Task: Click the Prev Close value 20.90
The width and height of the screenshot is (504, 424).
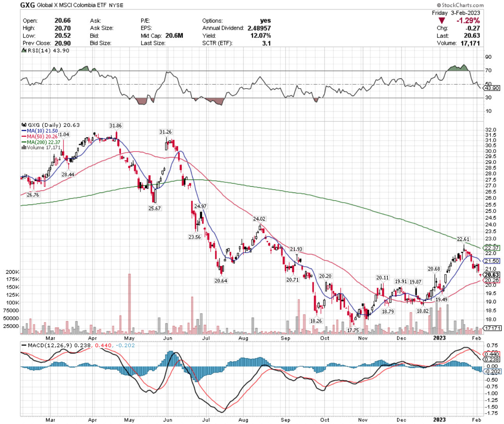Action: coord(63,43)
